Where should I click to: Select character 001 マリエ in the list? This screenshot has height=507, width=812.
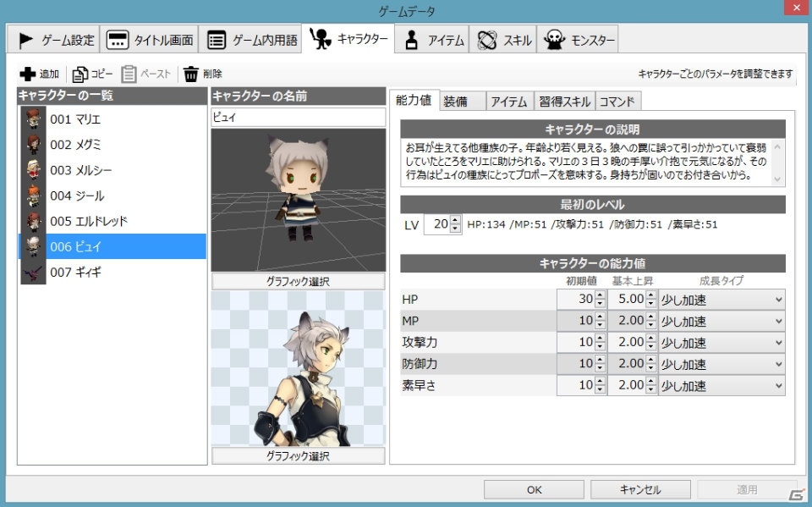coord(112,119)
